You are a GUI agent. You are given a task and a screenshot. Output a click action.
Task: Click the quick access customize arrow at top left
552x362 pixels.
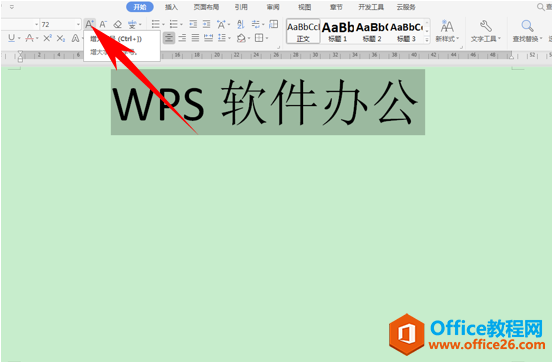(x=12, y=7)
